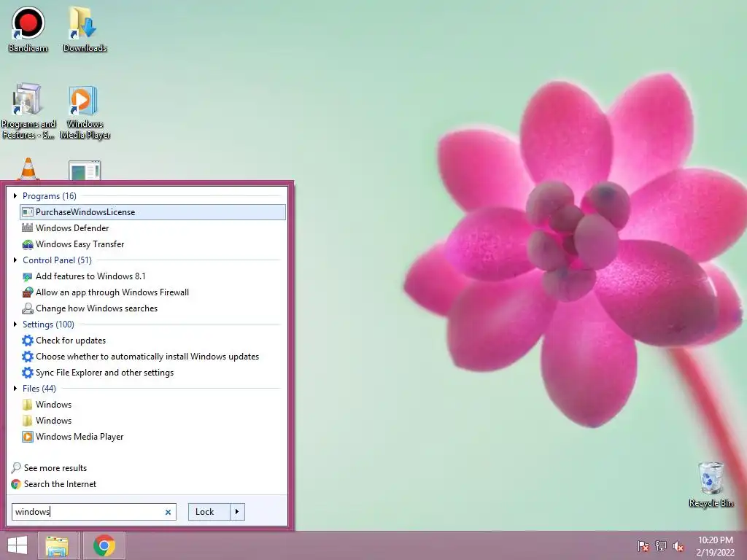Image resolution: width=747 pixels, height=560 pixels.
Task: Collapse the Control Panel (51) group arrow
Action: pos(15,260)
